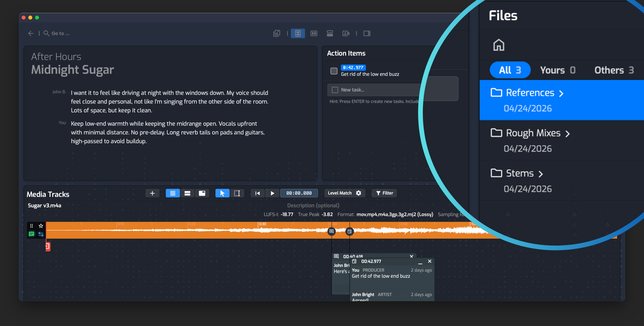Image resolution: width=644 pixels, height=326 pixels.
Task: Expand the References folder chevron
Action: (x=561, y=93)
